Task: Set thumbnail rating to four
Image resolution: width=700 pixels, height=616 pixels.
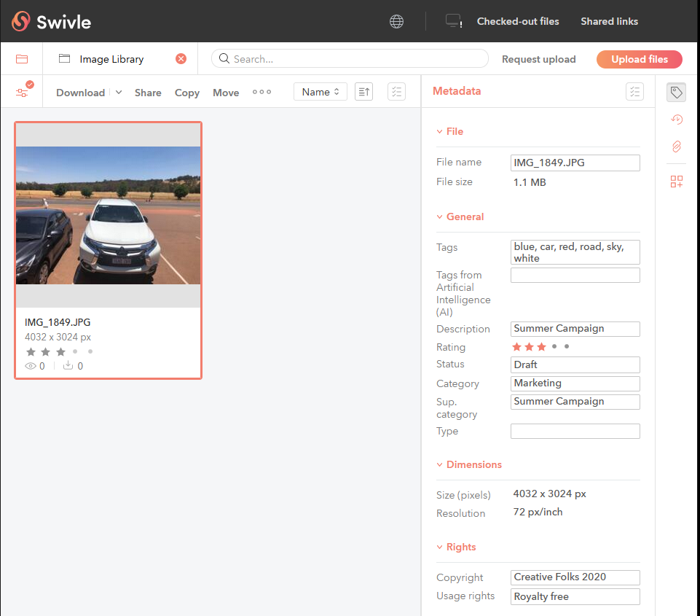Action: click(76, 351)
